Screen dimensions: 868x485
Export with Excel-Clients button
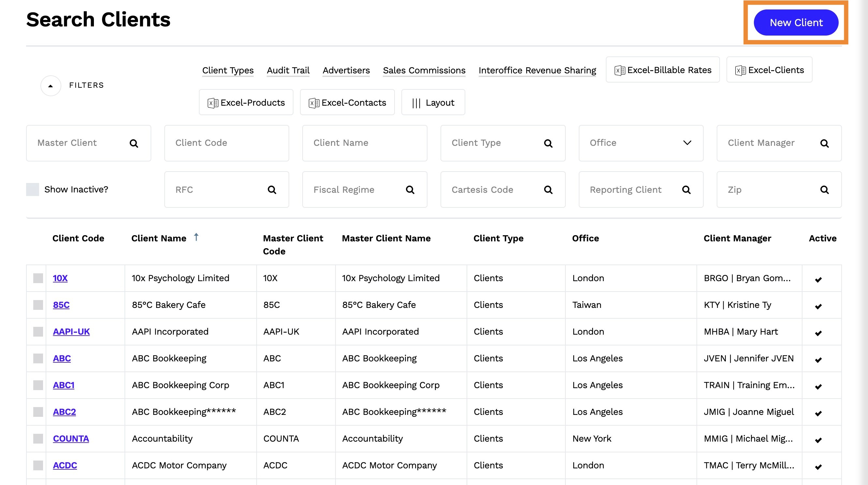tap(769, 70)
